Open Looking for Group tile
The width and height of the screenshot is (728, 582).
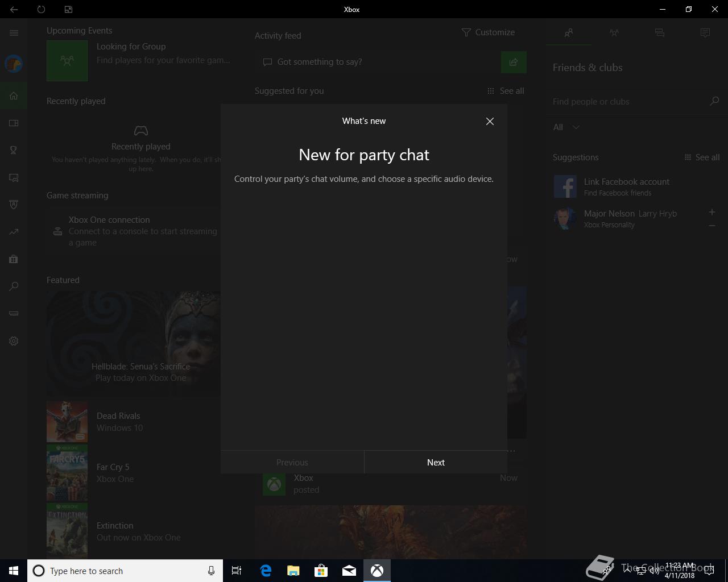click(139, 60)
